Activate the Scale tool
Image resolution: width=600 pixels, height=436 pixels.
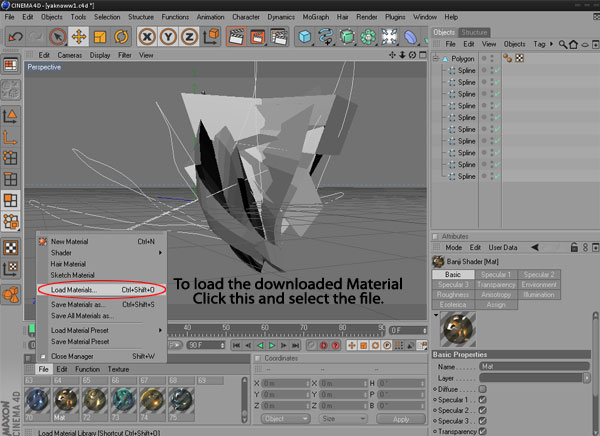click(x=100, y=37)
